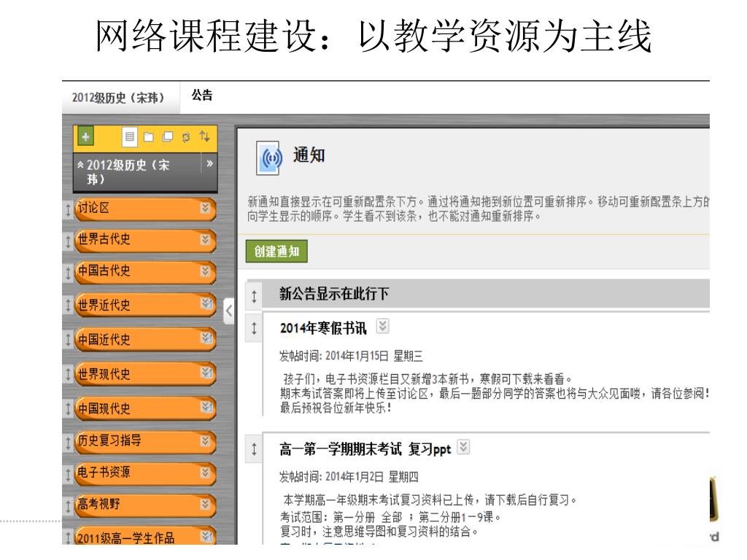Open the 中国近代史 menu item
Screen dimensions: 747x560
coord(145,340)
